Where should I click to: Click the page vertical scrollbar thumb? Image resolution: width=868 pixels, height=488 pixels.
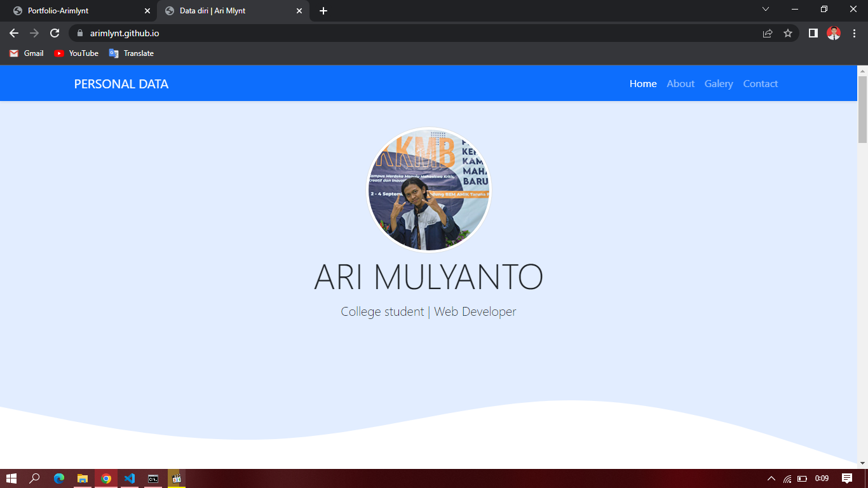point(862,109)
